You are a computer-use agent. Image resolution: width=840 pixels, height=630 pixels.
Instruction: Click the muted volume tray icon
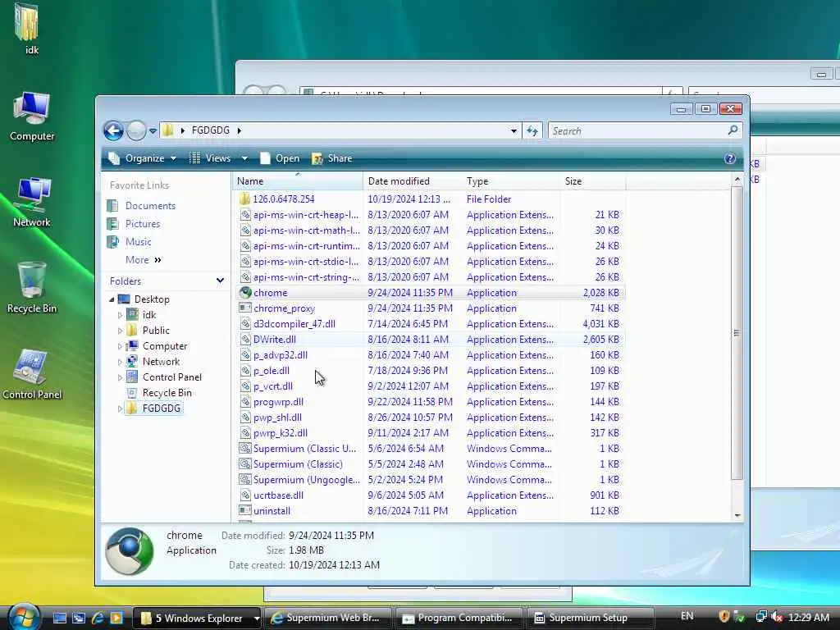point(777,617)
